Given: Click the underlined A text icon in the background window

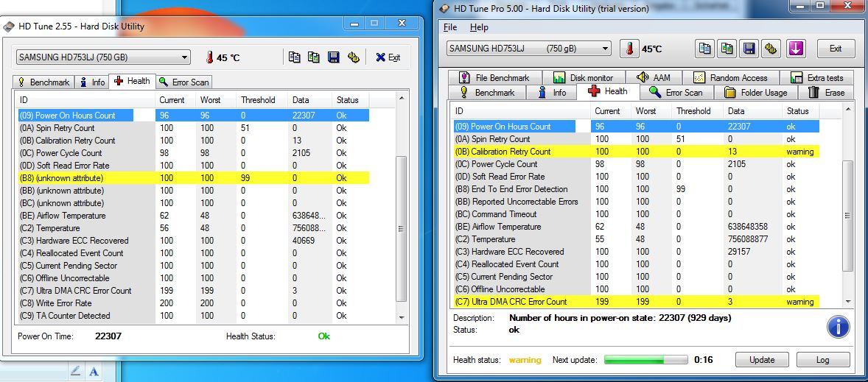Looking at the screenshot, I should [x=94, y=371].
